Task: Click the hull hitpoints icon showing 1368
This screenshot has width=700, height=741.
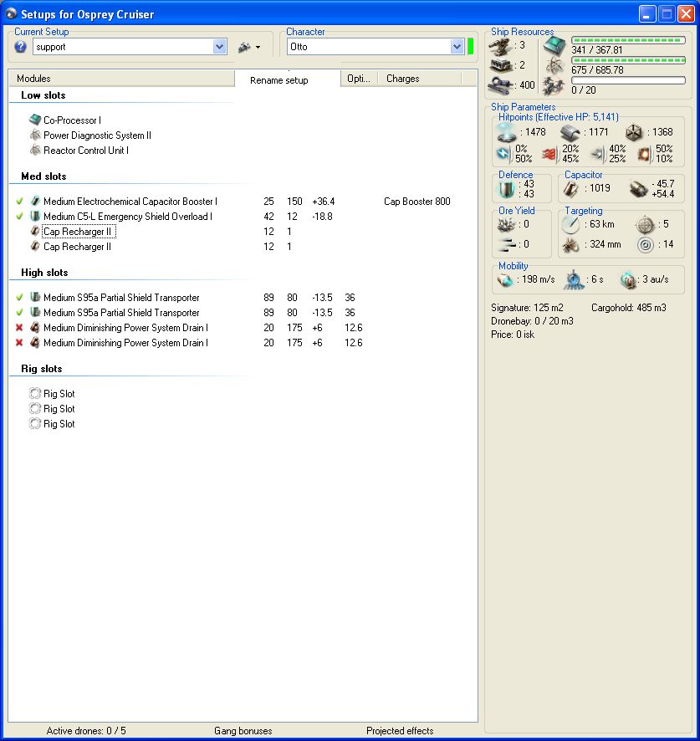Action: coord(633,133)
